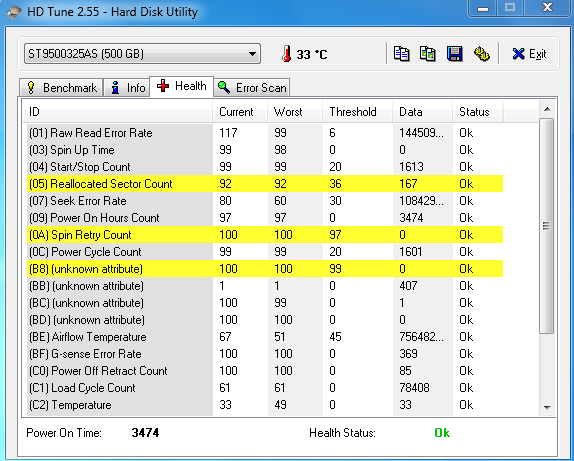This screenshot has width=574, height=461.
Task: Sort by the ID column header
Action: 118,112
